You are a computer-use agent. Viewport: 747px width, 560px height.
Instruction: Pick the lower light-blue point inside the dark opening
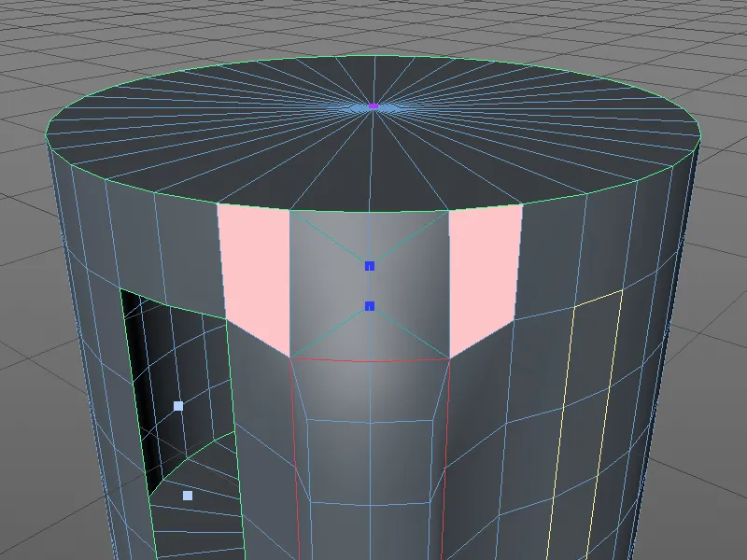(x=188, y=496)
